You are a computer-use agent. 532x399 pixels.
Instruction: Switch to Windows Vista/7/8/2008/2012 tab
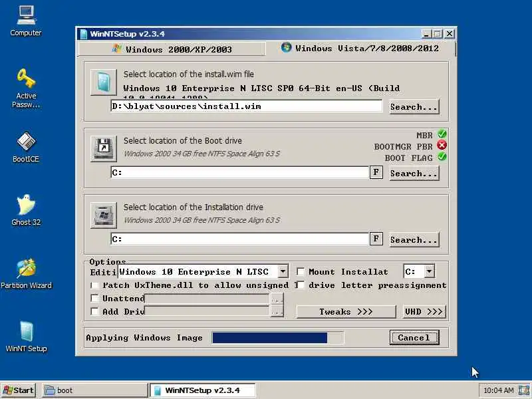360,48
